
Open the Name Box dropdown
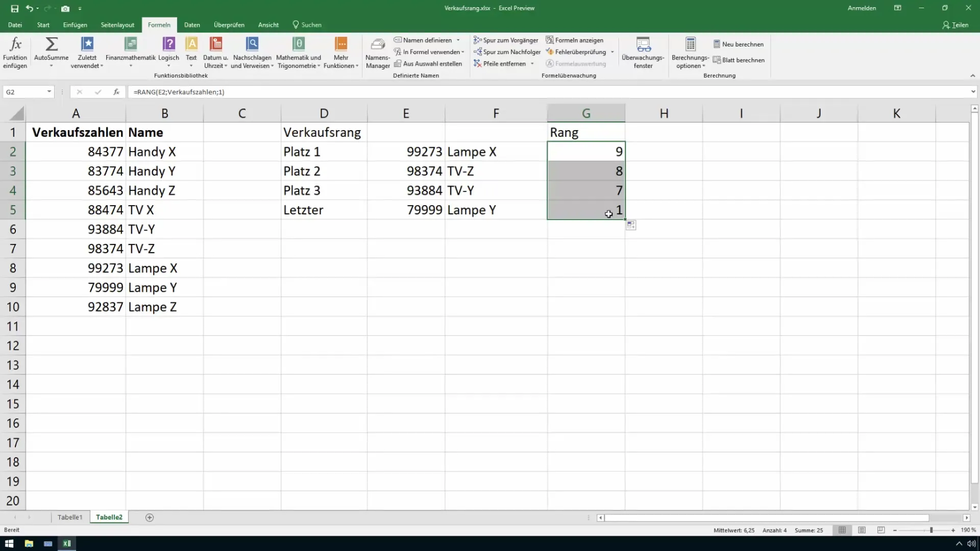pos(49,92)
